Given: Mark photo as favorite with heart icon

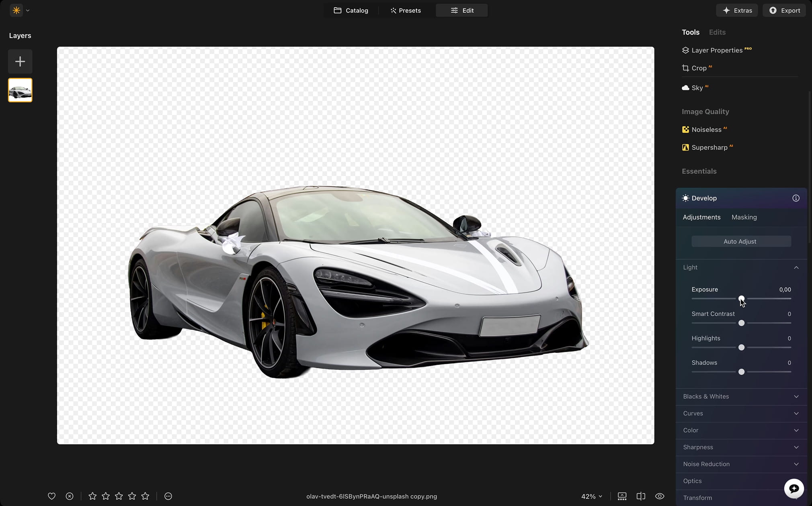Looking at the screenshot, I should tap(51, 496).
